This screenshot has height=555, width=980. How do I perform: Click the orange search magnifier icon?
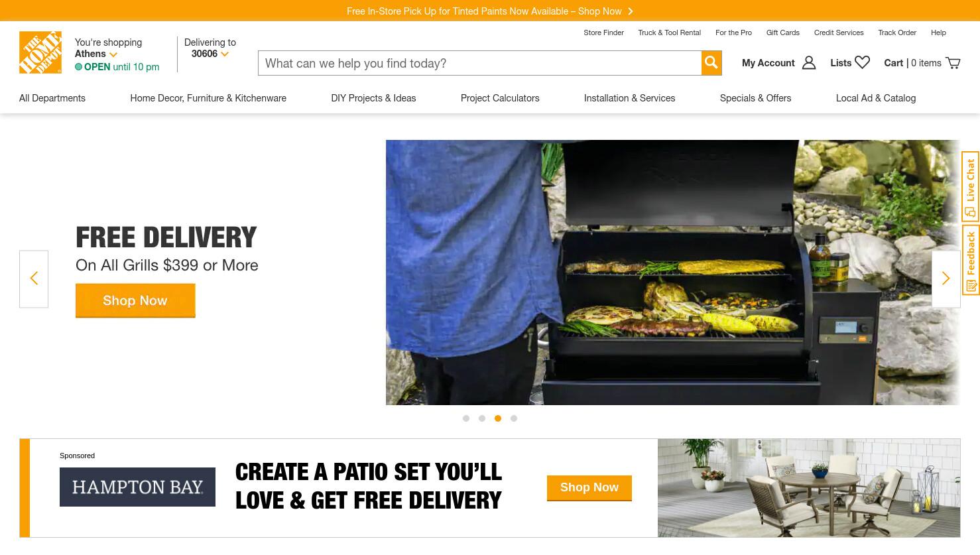711,63
